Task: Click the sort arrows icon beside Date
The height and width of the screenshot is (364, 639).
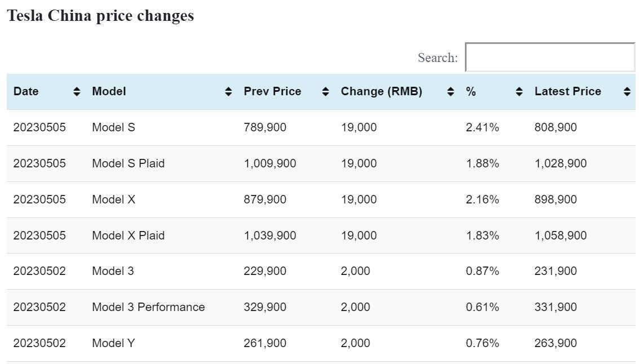Action: click(x=77, y=92)
